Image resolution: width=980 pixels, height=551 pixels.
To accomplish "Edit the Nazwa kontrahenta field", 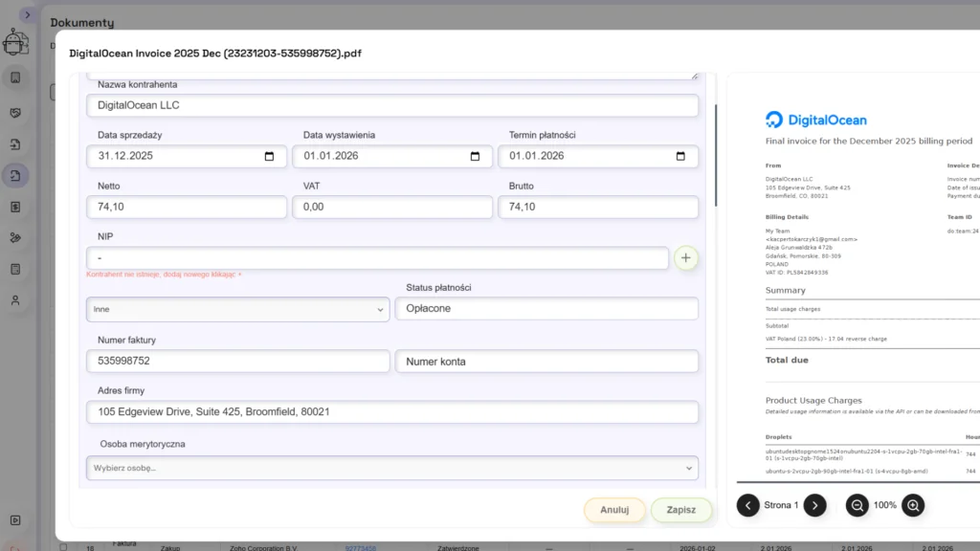I will tap(391, 105).
